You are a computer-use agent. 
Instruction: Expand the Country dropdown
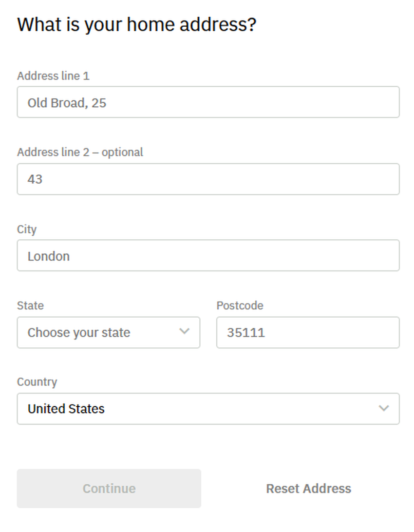tap(208, 409)
